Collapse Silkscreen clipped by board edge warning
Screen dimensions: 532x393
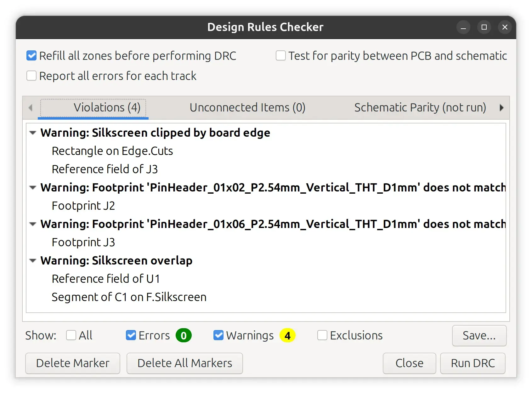(x=33, y=133)
